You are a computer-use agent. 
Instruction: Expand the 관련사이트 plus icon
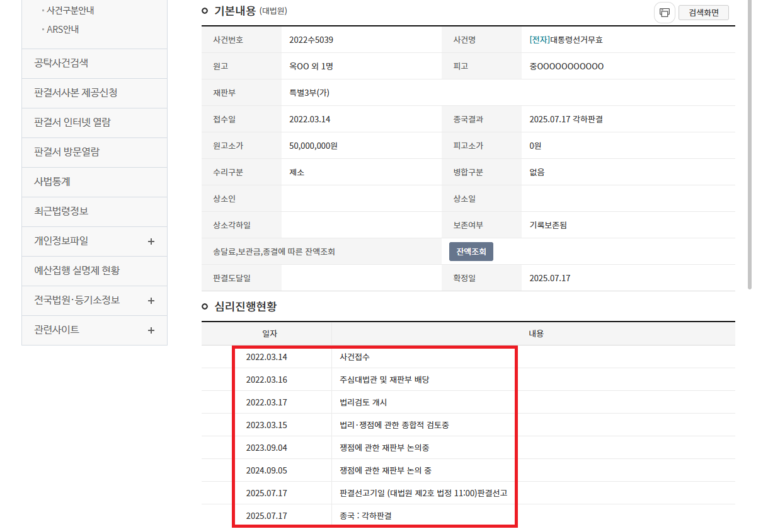[151, 330]
